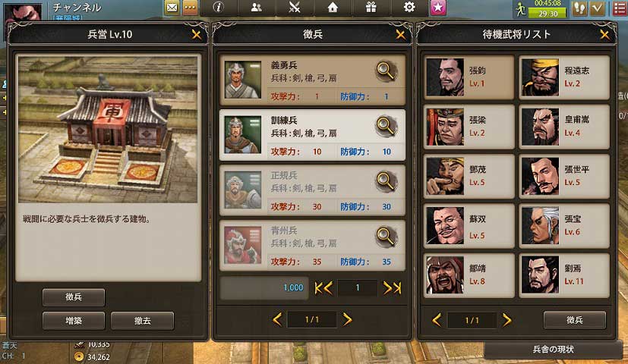Click 徴兵 button in generals list panel

(x=574, y=319)
